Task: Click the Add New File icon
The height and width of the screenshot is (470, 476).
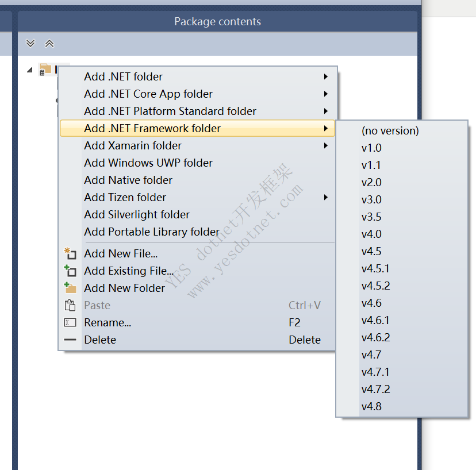Action: tap(70, 253)
